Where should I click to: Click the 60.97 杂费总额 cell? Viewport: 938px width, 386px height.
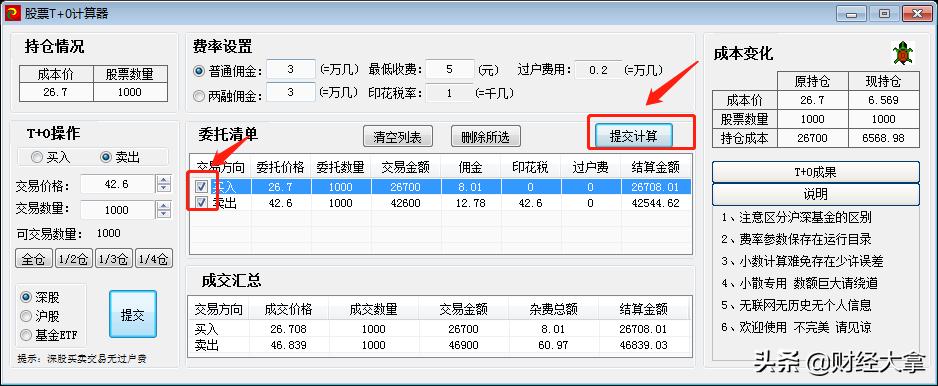tap(553, 345)
